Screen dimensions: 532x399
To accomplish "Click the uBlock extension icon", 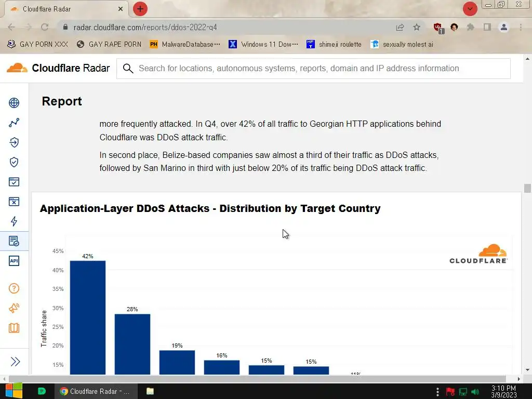I will click(x=438, y=28).
